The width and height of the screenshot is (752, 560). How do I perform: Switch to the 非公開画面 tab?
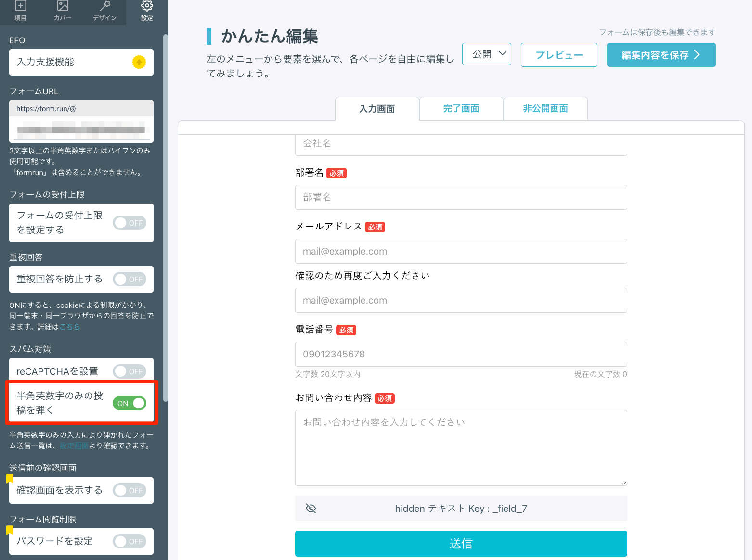coord(545,109)
